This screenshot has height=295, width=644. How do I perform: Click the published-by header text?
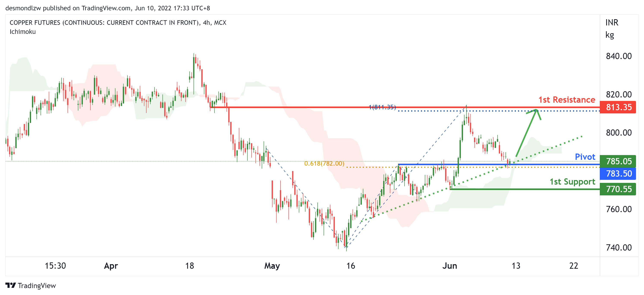click(108, 8)
